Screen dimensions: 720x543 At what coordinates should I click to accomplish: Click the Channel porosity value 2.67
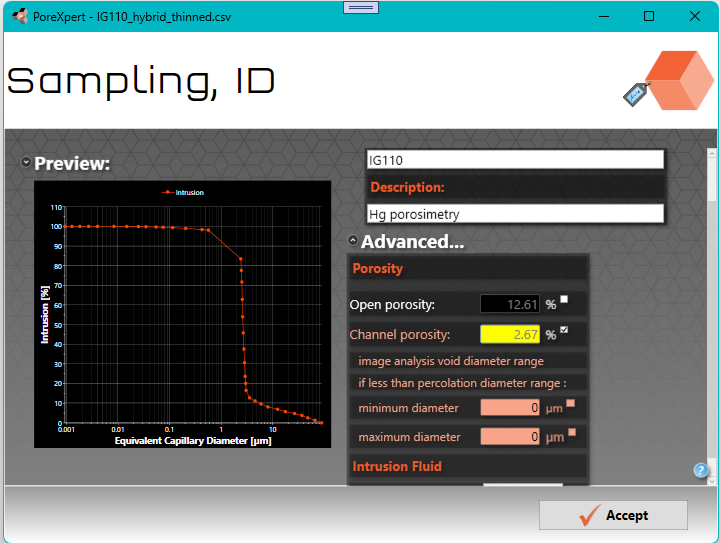pos(510,334)
